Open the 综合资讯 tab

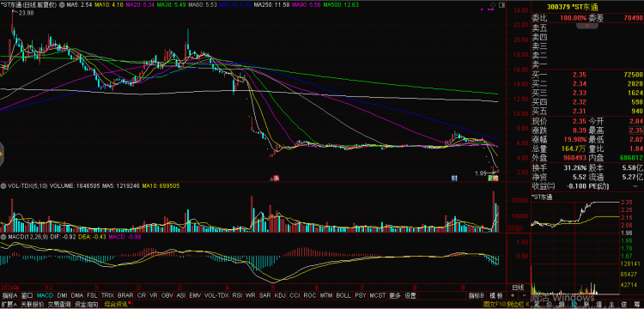(x=117, y=305)
